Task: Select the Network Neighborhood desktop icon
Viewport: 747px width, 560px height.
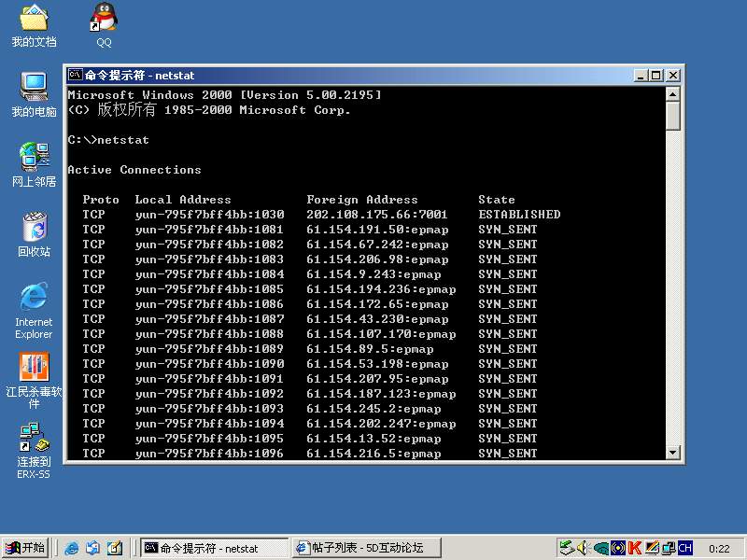Action: [34, 164]
